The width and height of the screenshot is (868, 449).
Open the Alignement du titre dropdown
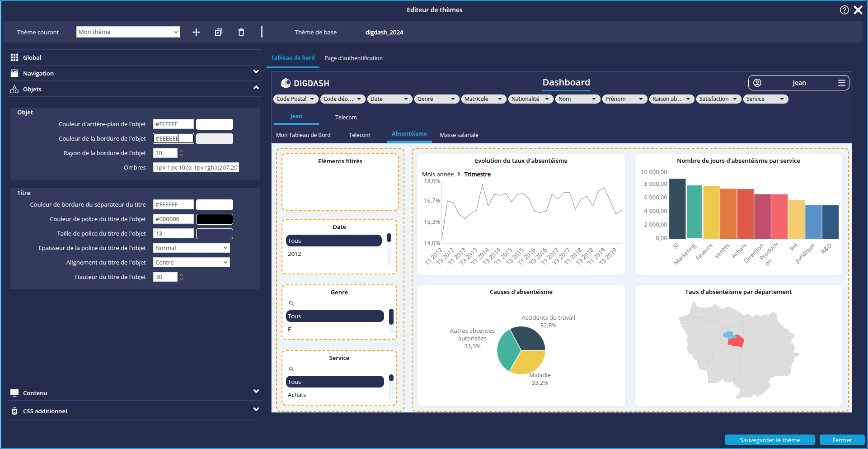191,263
